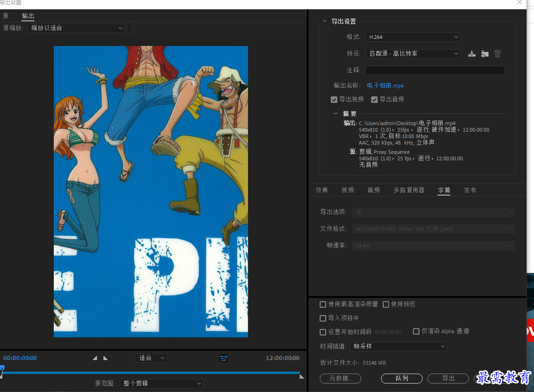
Task: Switch to the 输出 tab
Action: click(28, 16)
